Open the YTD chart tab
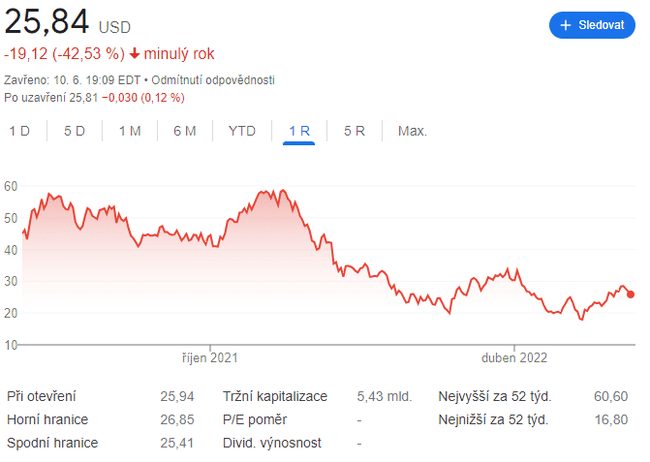 coord(242,131)
